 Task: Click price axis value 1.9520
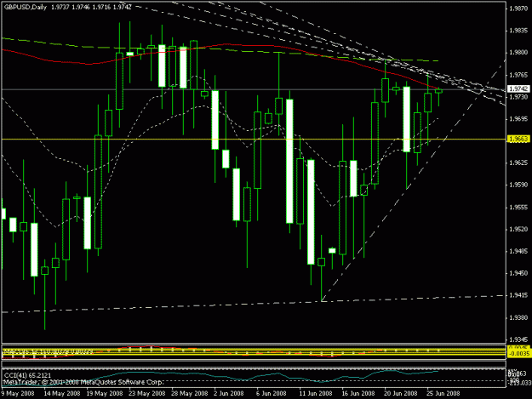pyautogui.click(x=518, y=230)
